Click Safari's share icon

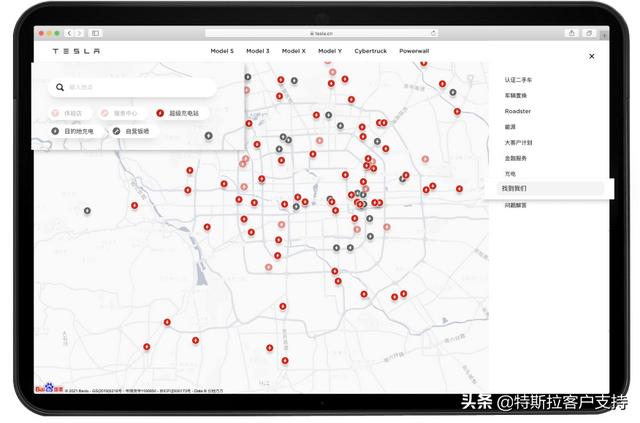[x=572, y=33]
